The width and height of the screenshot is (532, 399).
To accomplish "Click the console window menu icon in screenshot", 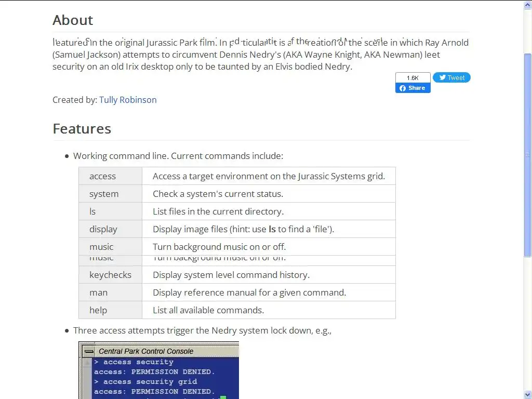I will pyautogui.click(x=89, y=351).
